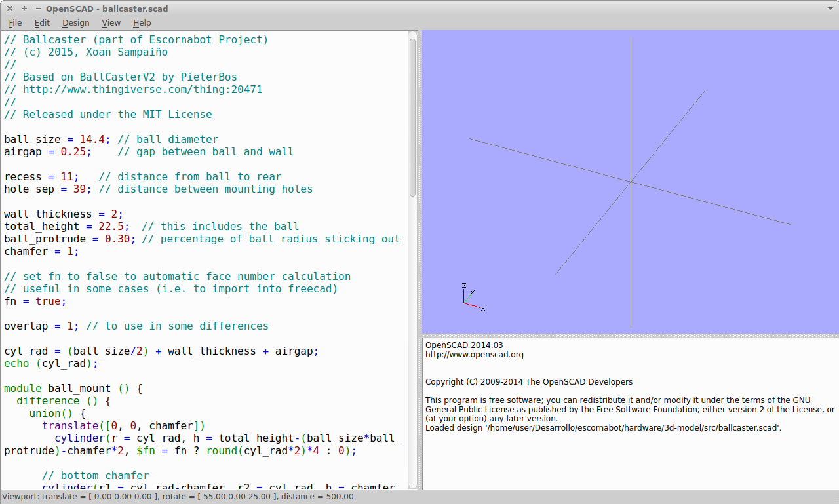839x504 pixels.
Task: Click the window title 'OpenSCAD - ballcaster.scad'
Action: pos(107,9)
